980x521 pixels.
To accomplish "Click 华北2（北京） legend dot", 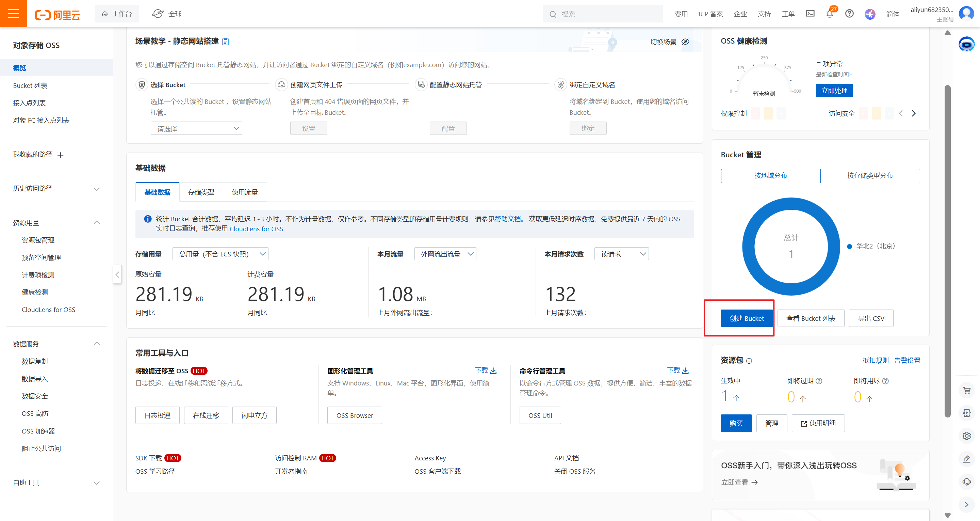I will tap(849, 247).
